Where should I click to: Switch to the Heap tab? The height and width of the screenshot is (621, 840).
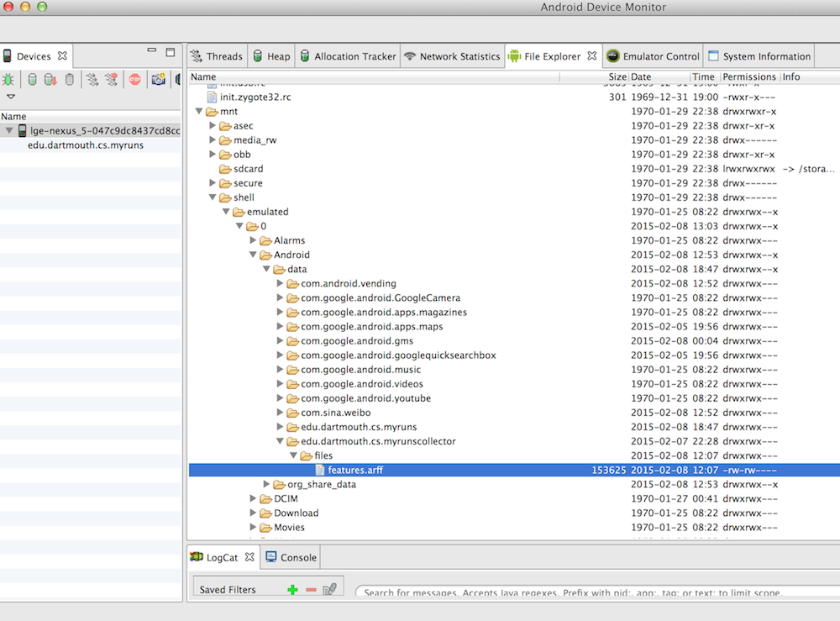click(271, 56)
